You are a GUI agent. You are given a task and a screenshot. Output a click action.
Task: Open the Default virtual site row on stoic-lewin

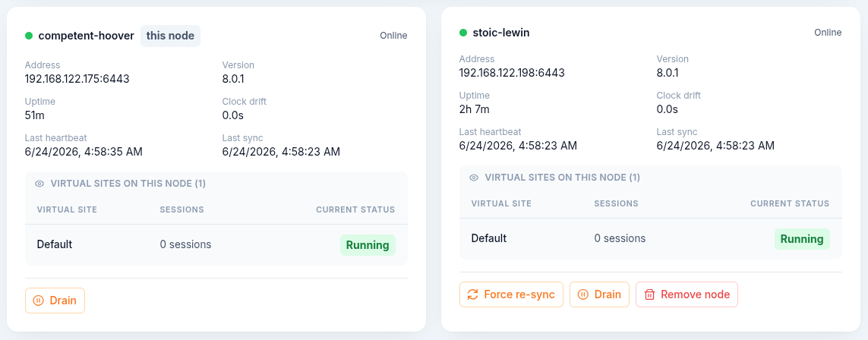(651, 239)
